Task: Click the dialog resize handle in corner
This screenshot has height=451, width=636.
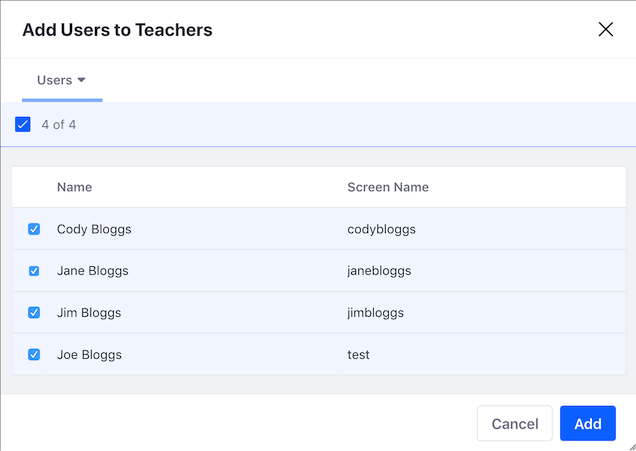Action: (x=632, y=447)
